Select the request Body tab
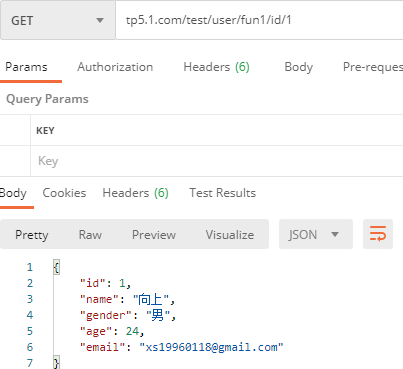This screenshot has height=369, width=403. pyautogui.click(x=299, y=67)
